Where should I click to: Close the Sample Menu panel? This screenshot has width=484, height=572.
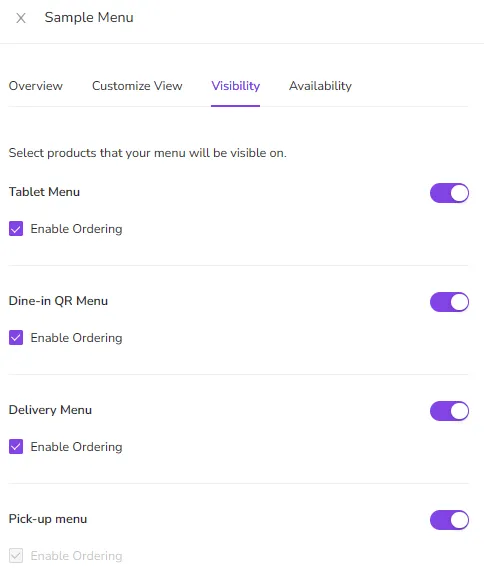click(21, 18)
